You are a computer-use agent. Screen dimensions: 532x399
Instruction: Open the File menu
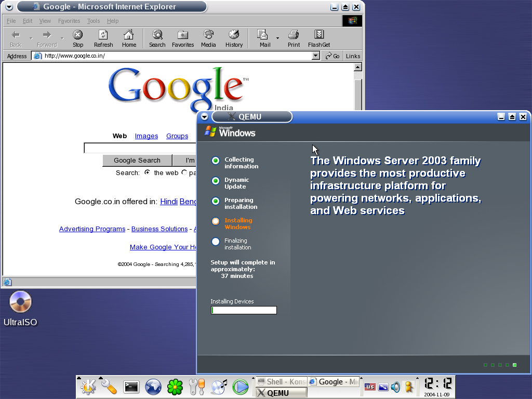point(11,21)
